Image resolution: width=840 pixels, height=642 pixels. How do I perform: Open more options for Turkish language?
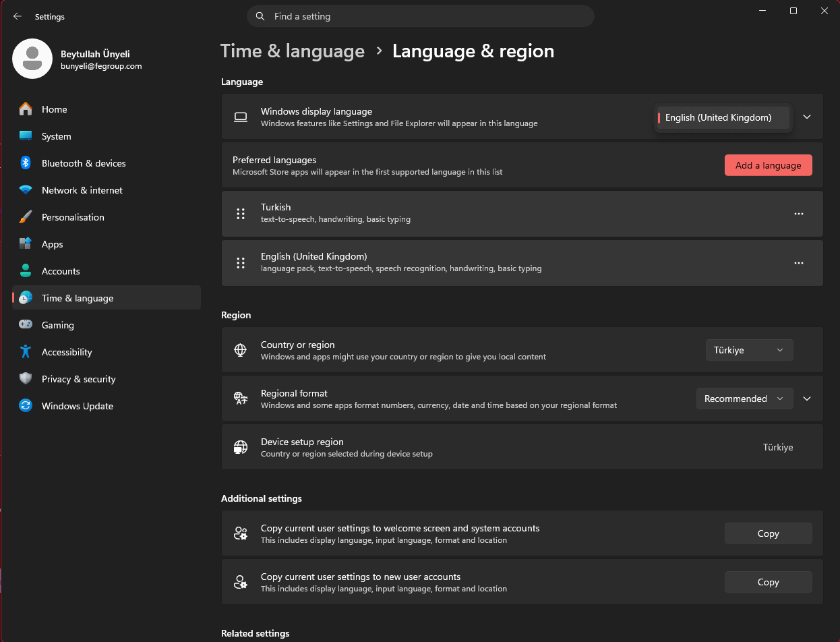799,214
